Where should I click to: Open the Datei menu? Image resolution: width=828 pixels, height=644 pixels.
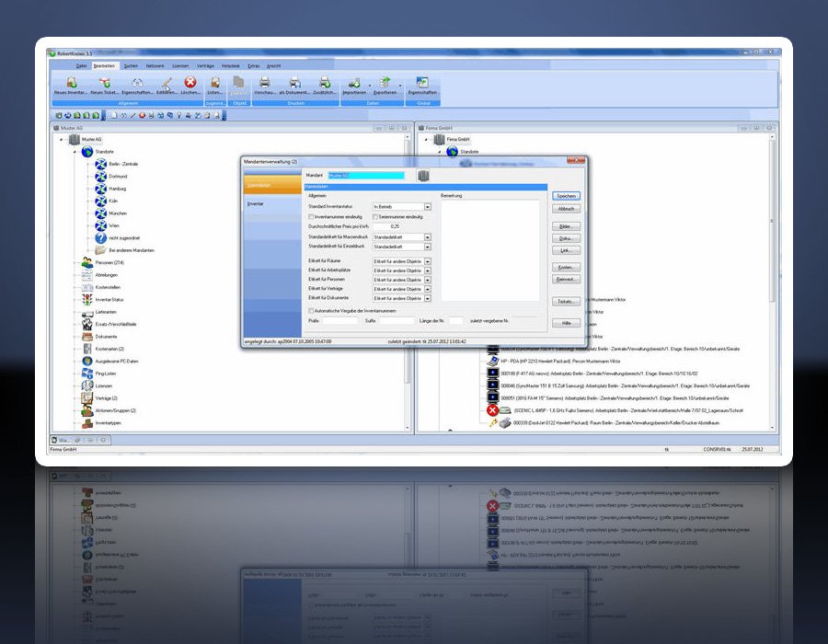click(x=81, y=66)
